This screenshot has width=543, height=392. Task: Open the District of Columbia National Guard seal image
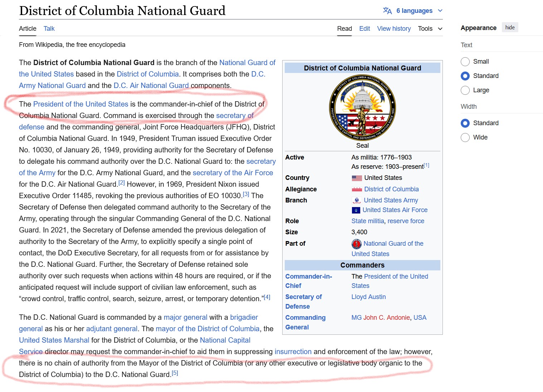pyautogui.click(x=362, y=108)
